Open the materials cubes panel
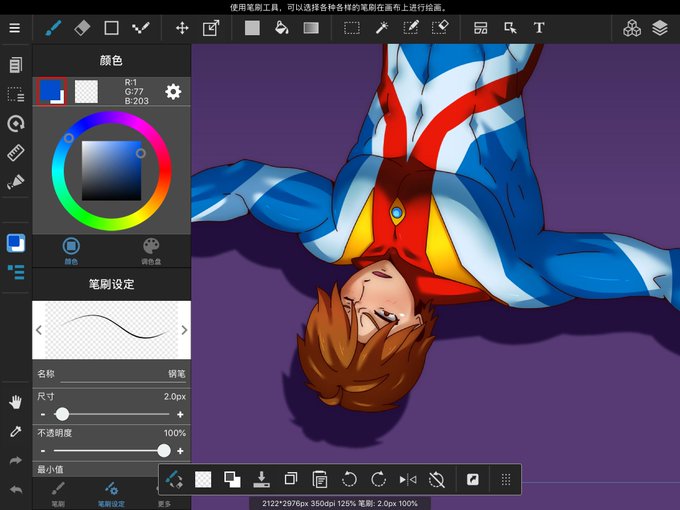 632,28
